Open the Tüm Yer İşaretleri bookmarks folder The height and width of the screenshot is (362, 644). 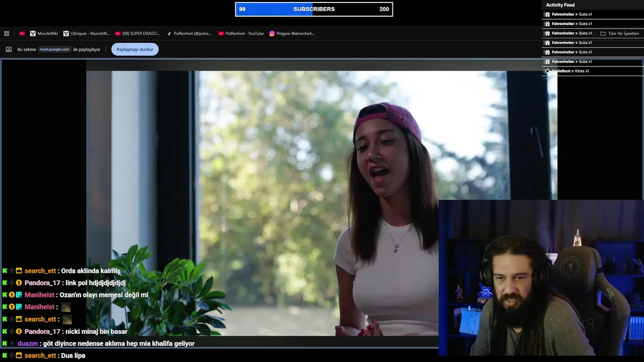[619, 34]
